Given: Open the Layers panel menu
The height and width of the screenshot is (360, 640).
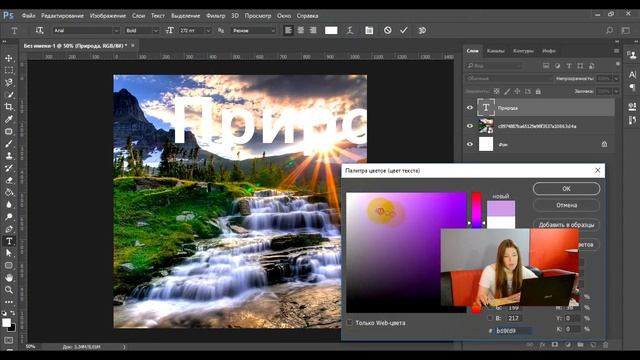Looking at the screenshot, I should coord(616,51).
